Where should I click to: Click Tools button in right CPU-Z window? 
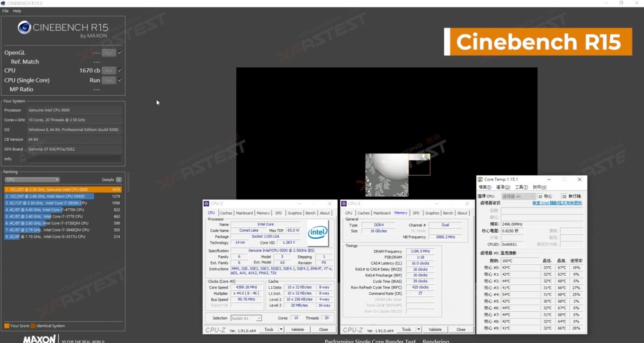[406, 329]
